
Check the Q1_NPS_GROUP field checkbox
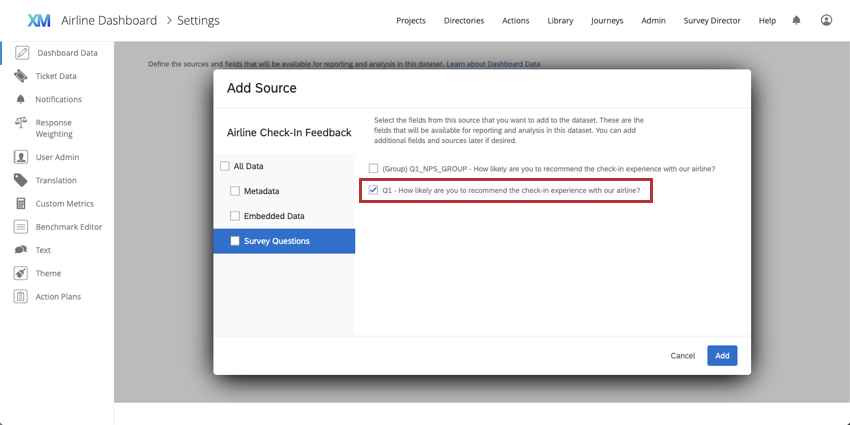(x=373, y=169)
